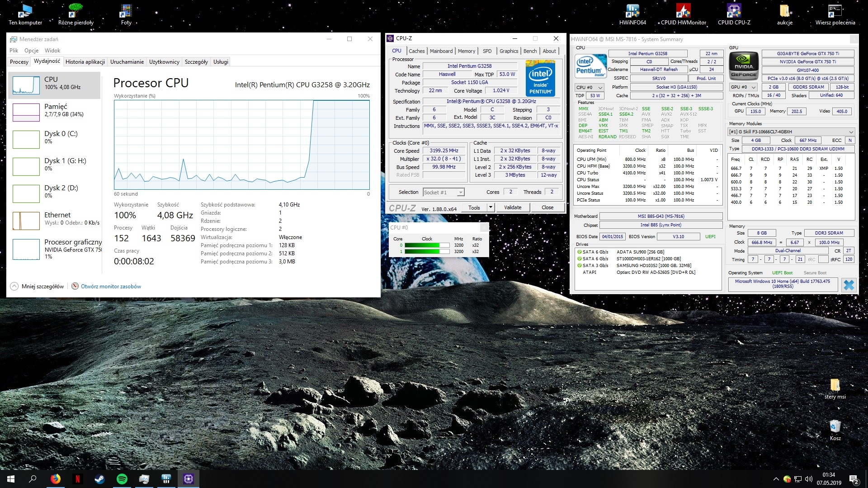Image resolution: width=868 pixels, height=488 pixels.
Task: Click Otwórz monitor zasobów link
Action: click(111, 286)
